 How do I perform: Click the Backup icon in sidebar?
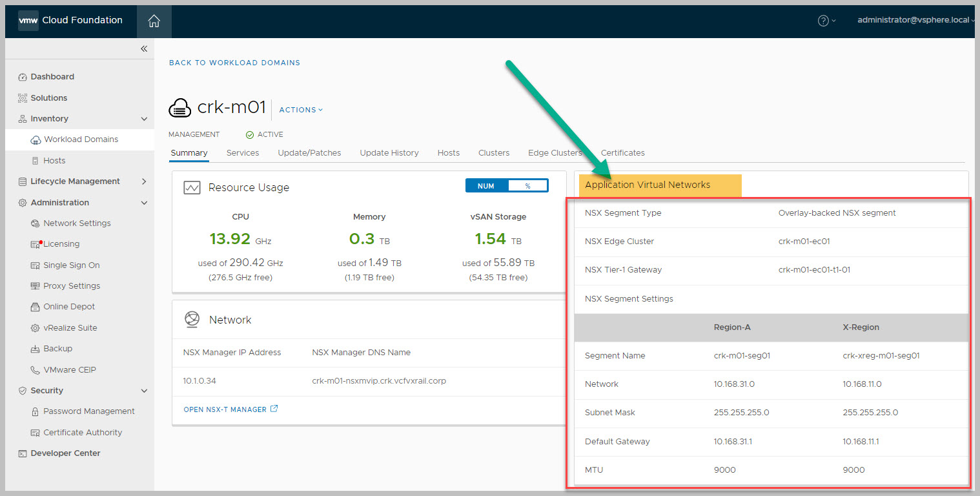(36, 349)
